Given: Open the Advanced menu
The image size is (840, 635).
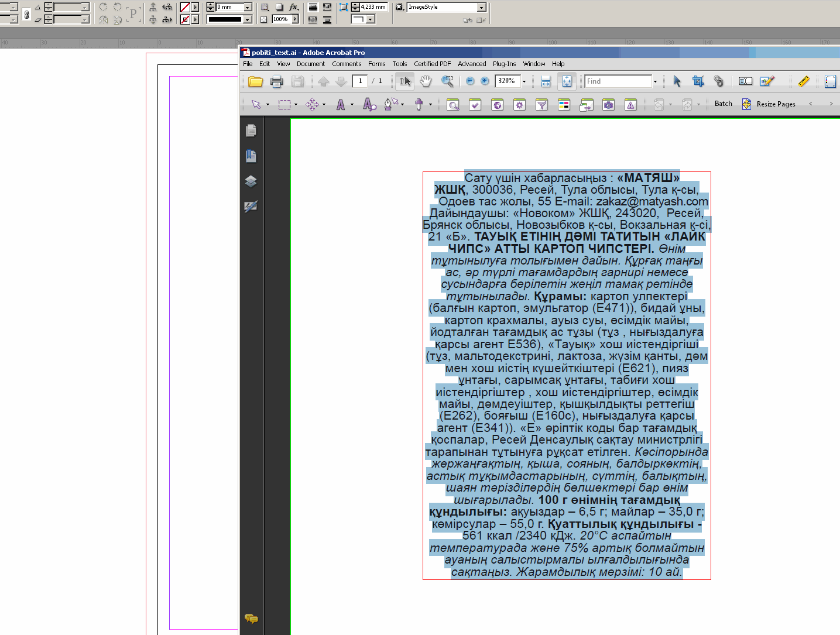Looking at the screenshot, I should click(472, 64).
